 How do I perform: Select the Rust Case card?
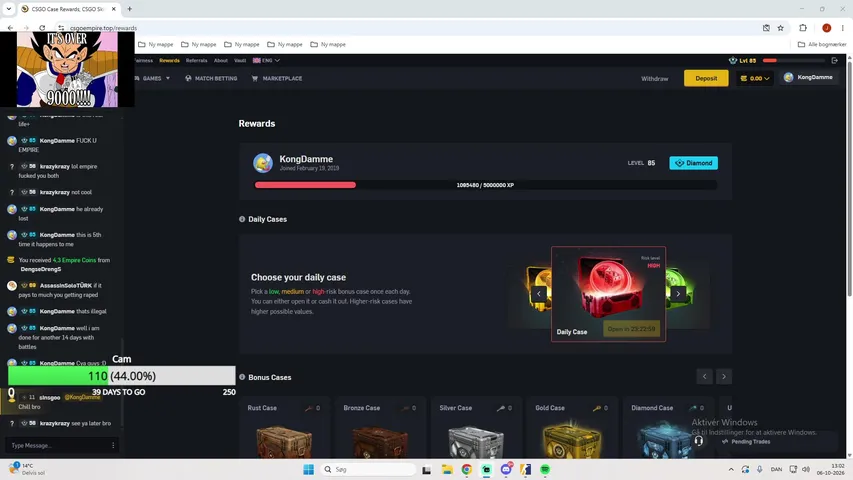point(283,428)
